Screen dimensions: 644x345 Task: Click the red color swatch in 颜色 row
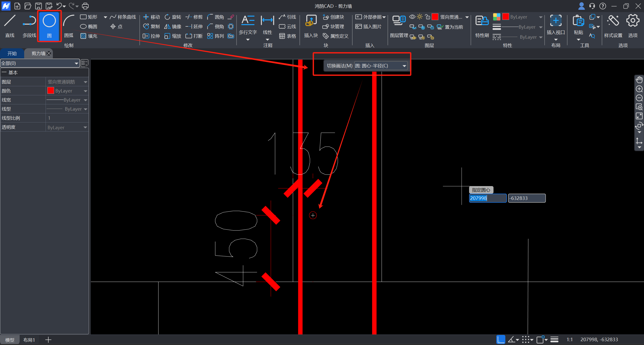click(x=51, y=91)
